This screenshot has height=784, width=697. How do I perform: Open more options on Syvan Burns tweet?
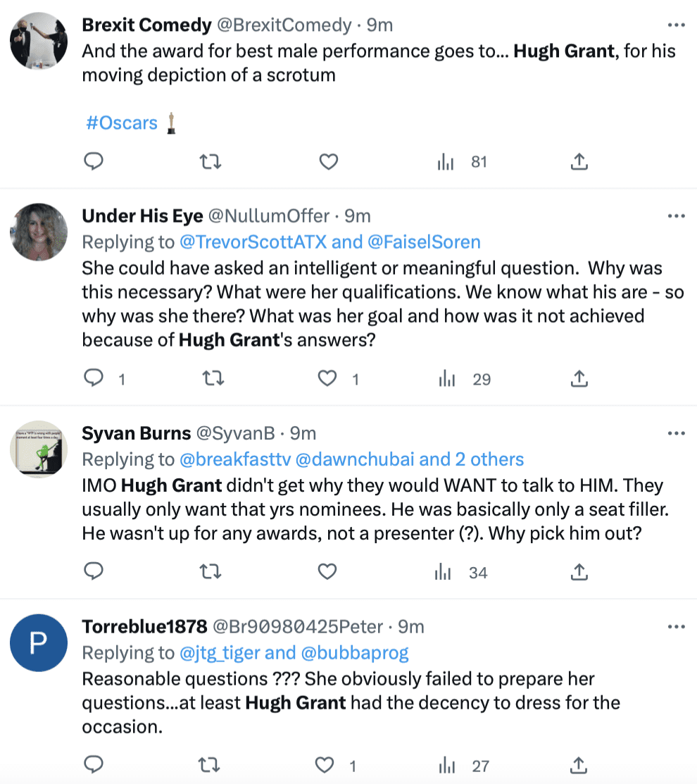click(x=676, y=433)
